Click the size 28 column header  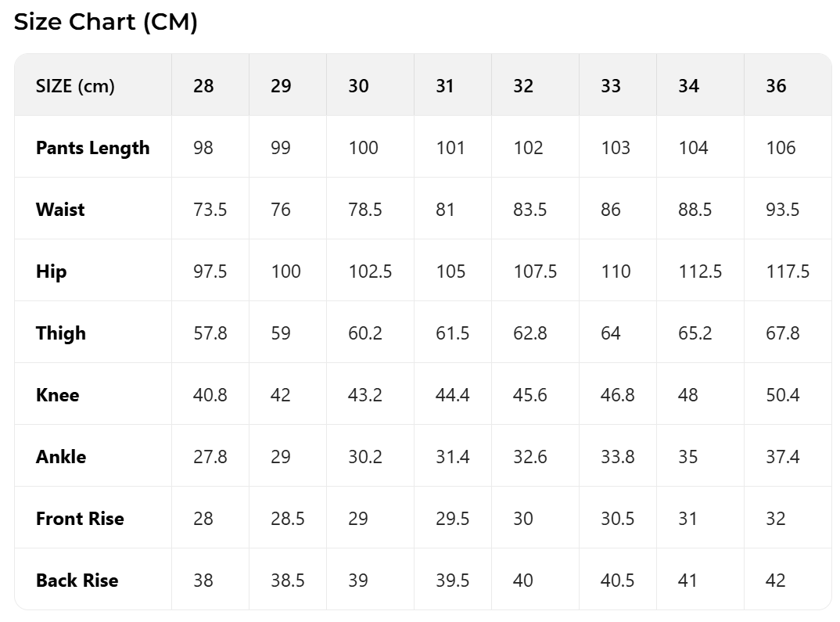(203, 86)
